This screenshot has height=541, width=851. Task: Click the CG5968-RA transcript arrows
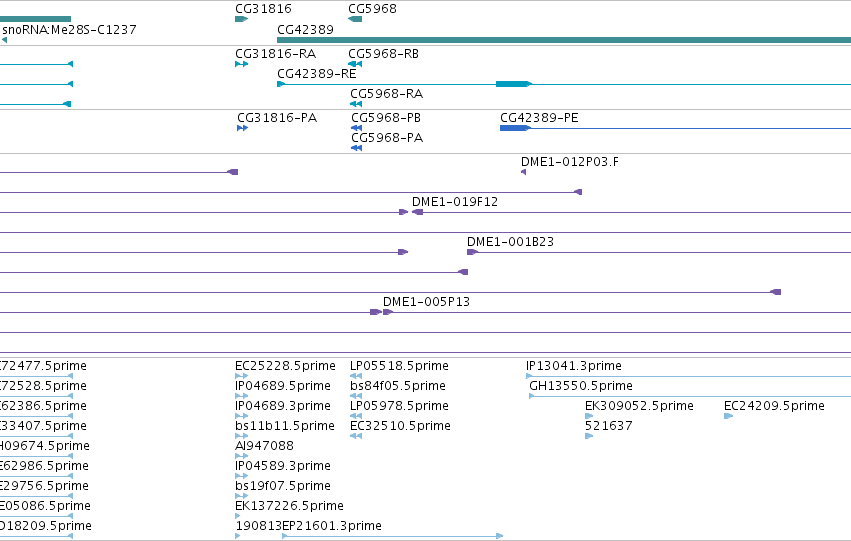[356, 104]
